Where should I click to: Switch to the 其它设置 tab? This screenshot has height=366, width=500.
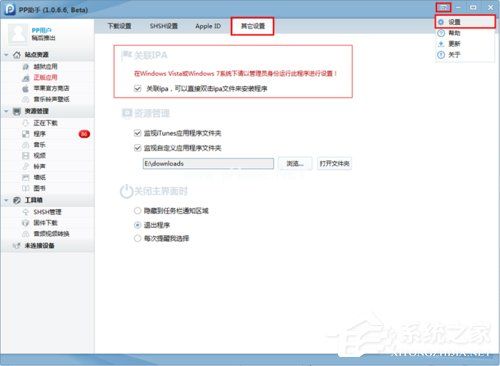pyautogui.click(x=252, y=26)
